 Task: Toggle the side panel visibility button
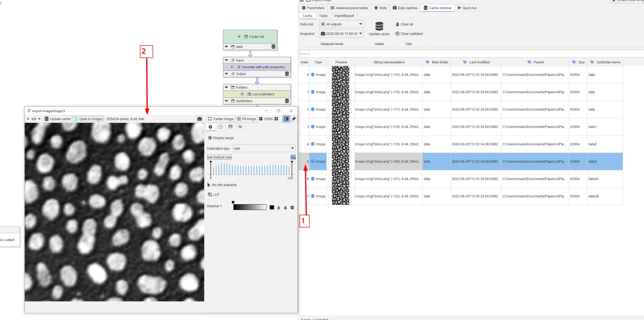coord(286,119)
